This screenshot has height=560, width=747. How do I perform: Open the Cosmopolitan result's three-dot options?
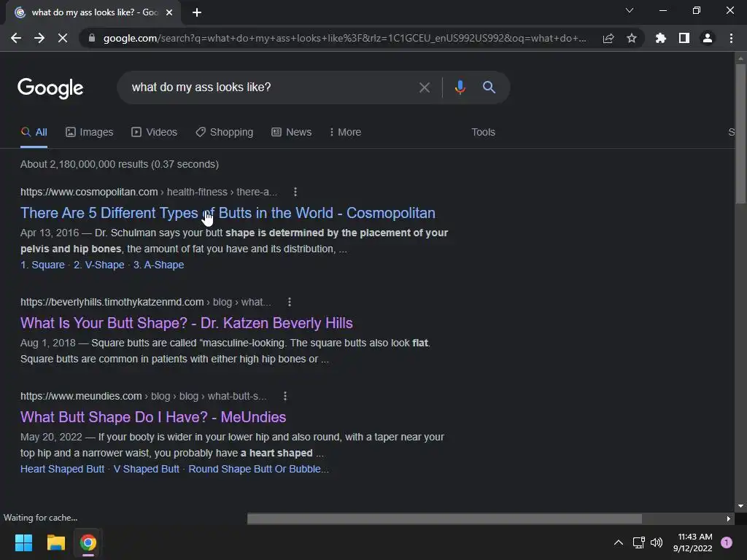[x=295, y=192]
